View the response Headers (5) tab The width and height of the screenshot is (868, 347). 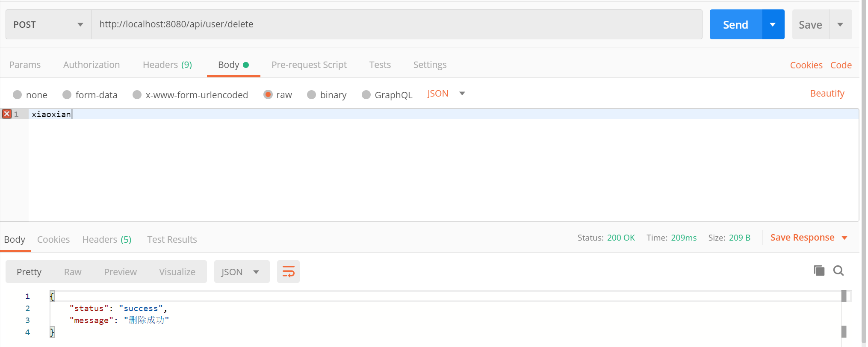point(107,239)
